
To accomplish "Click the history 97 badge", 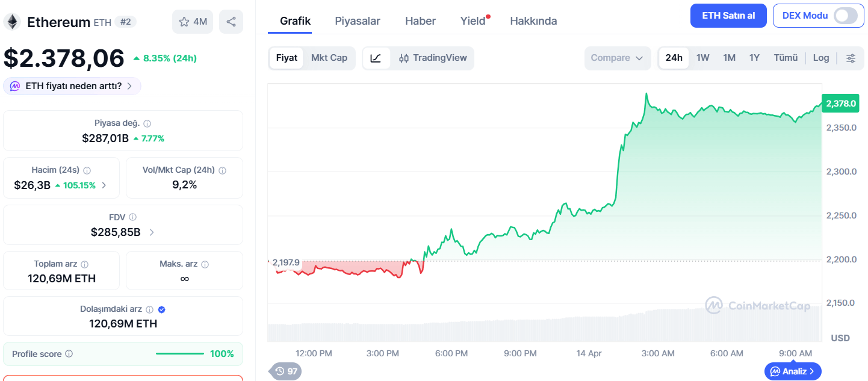I will pos(286,371).
